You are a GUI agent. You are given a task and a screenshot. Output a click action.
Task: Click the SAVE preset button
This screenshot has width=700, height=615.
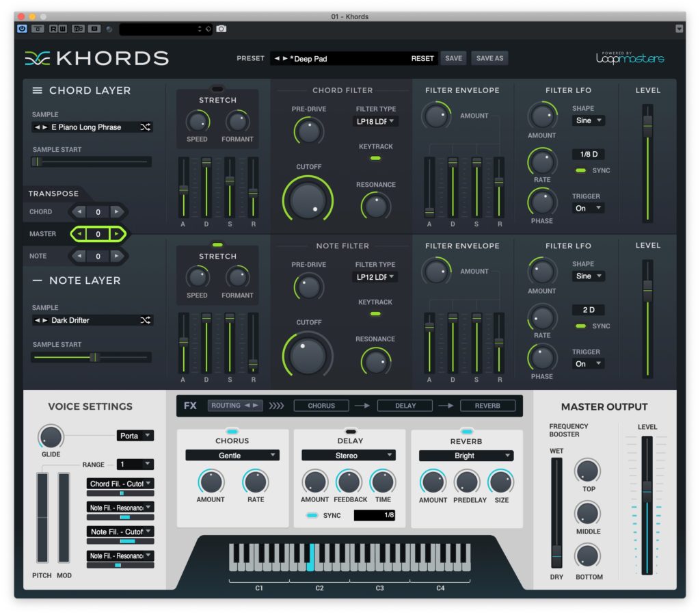click(454, 58)
